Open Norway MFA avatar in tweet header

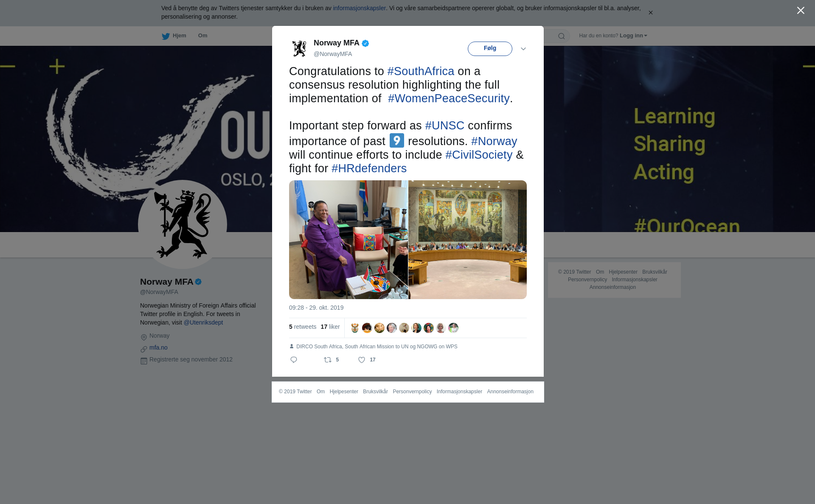(x=299, y=48)
